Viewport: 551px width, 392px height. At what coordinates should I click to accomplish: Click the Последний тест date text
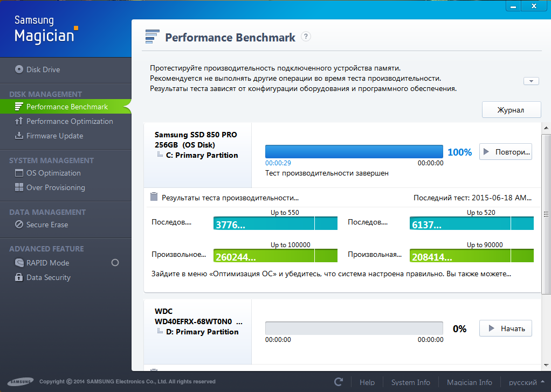pyautogui.click(x=473, y=198)
